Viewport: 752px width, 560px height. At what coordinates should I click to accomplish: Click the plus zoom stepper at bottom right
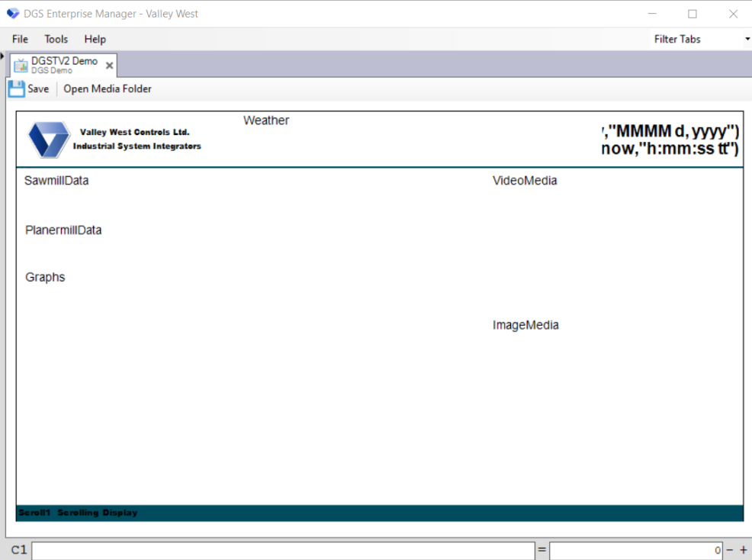click(744, 549)
